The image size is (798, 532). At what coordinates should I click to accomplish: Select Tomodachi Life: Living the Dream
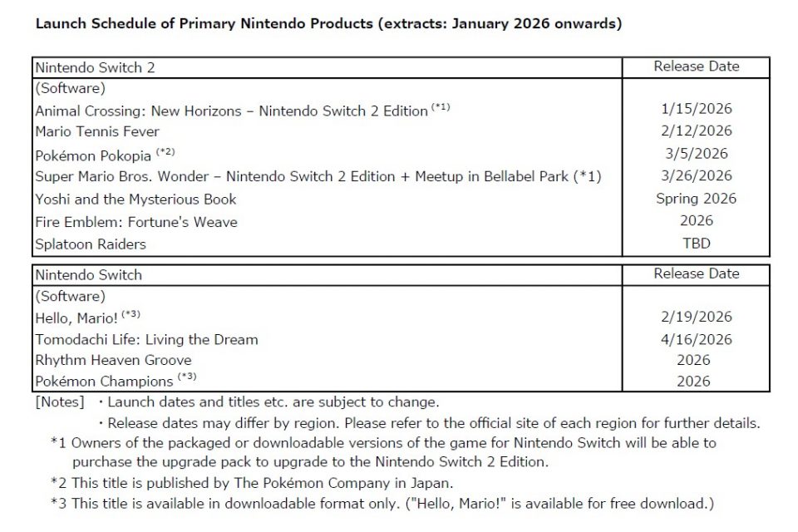pos(146,339)
